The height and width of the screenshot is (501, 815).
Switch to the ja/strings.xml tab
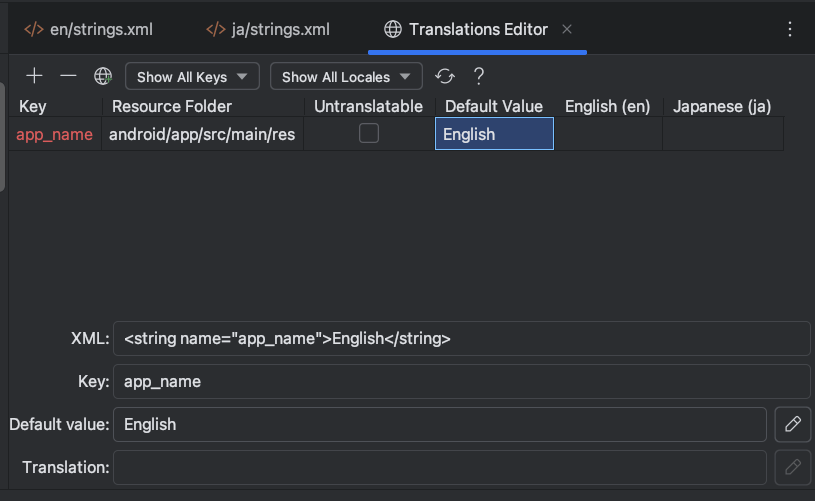click(268, 30)
